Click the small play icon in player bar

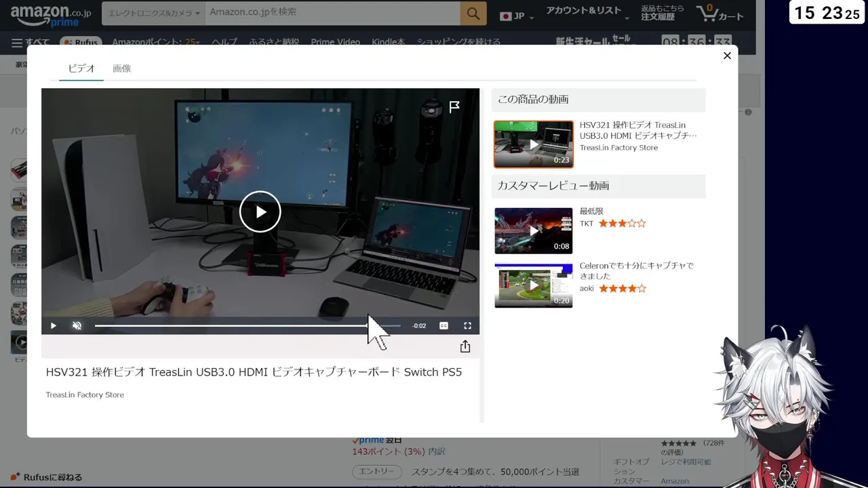point(53,326)
